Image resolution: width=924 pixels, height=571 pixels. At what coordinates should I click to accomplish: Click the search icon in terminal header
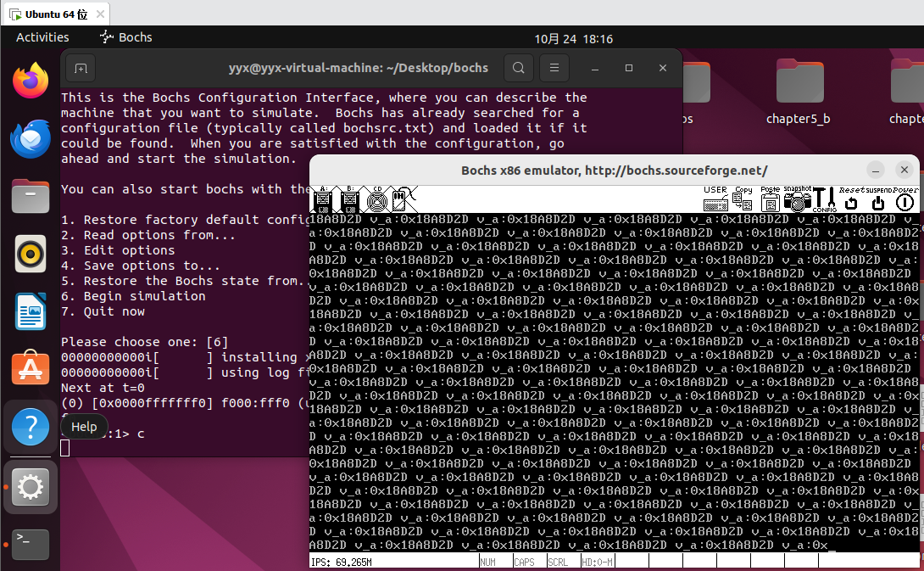[x=519, y=68]
